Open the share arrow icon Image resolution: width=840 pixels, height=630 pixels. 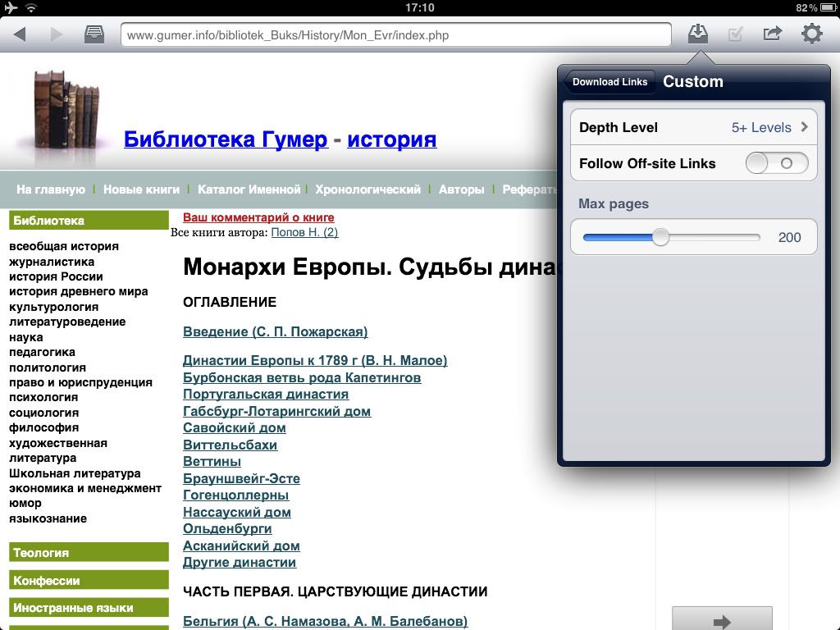pyautogui.click(x=772, y=34)
